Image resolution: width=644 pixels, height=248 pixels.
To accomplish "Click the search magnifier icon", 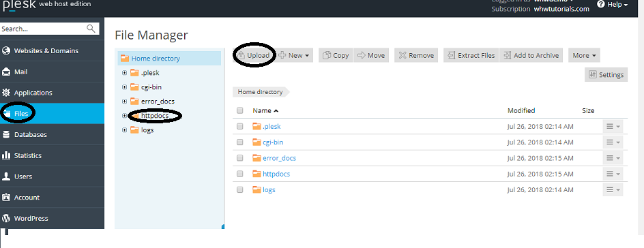I will point(91,29).
